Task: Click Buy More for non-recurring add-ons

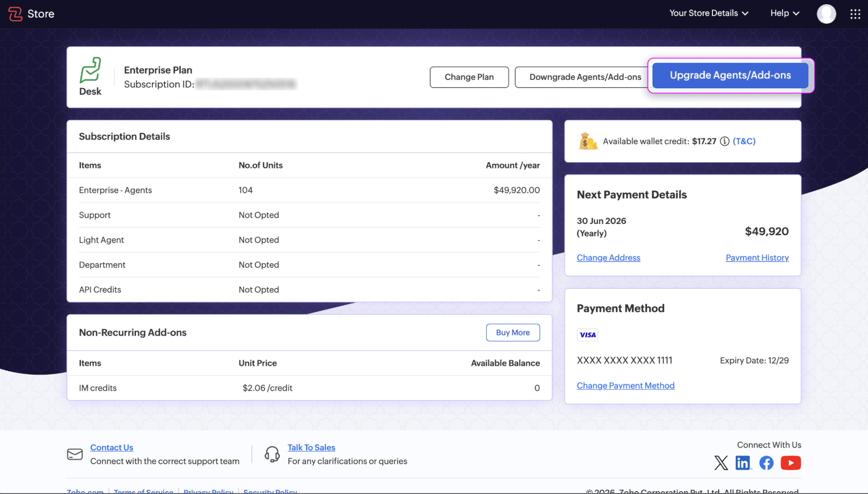Action: coord(513,333)
